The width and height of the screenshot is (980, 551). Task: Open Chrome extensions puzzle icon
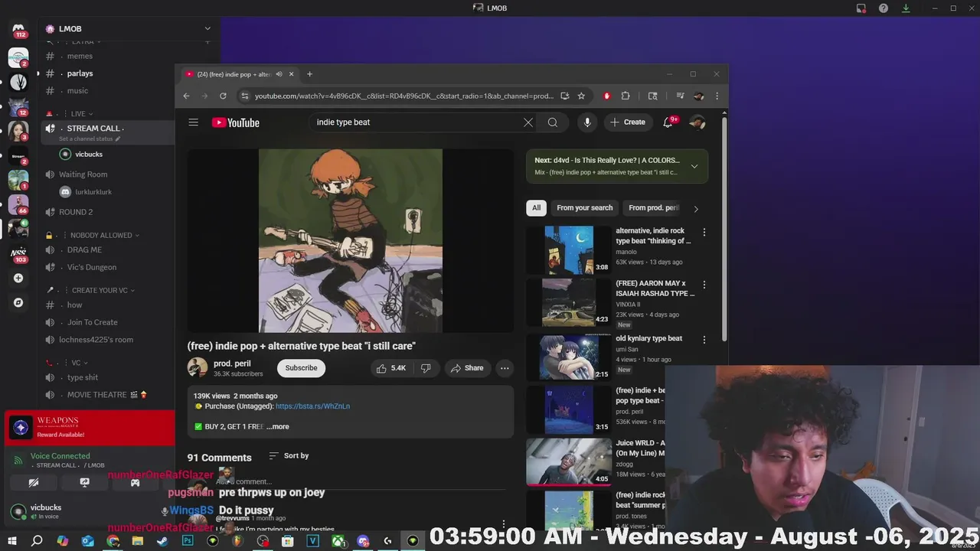point(626,96)
